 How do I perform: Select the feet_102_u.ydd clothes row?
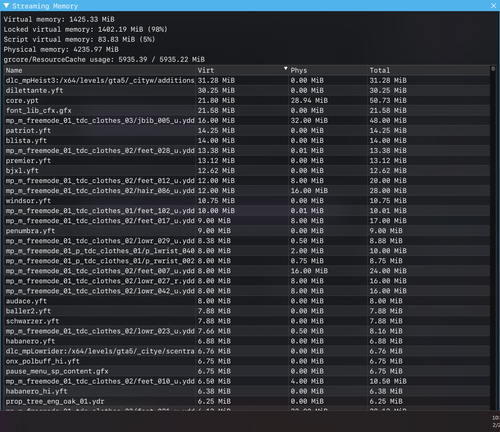pos(247,211)
